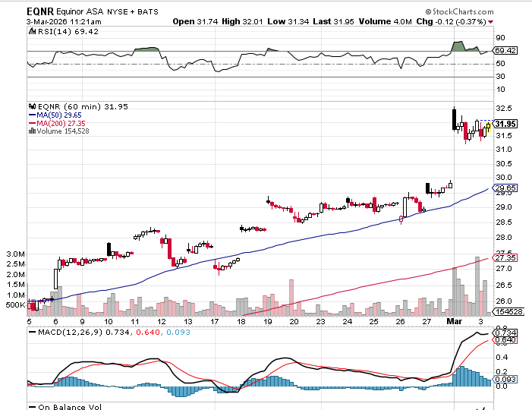Click the RSI 69.42 value tag
The width and height of the screenshot is (532, 410).
[x=505, y=51]
